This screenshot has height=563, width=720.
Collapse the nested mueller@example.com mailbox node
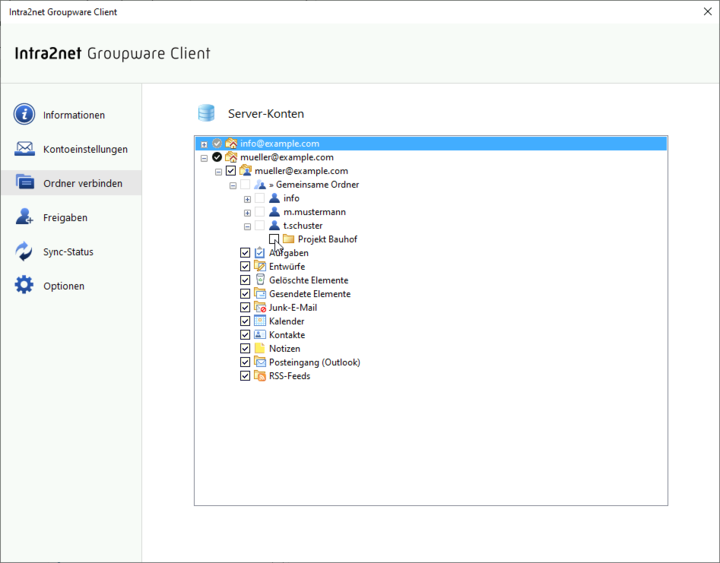219,172
